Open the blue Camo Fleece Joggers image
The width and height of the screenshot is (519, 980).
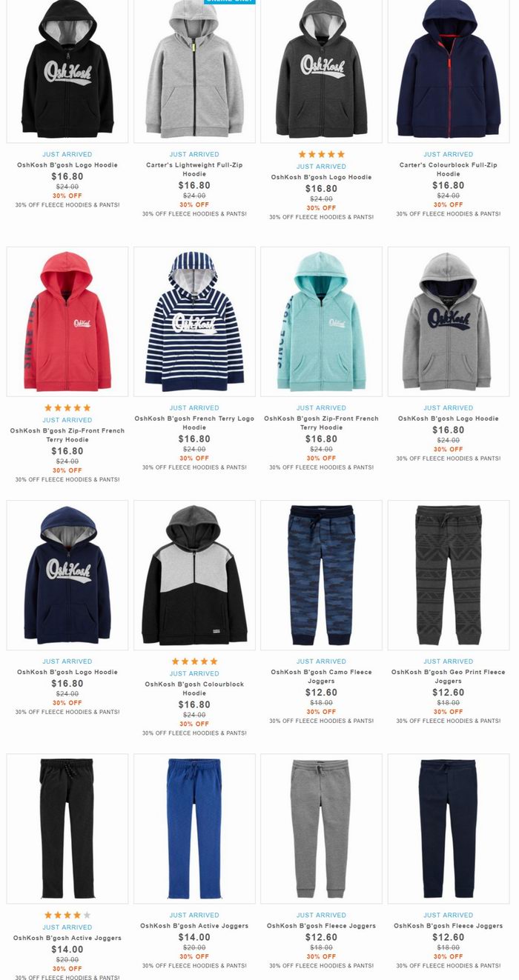click(x=321, y=575)
